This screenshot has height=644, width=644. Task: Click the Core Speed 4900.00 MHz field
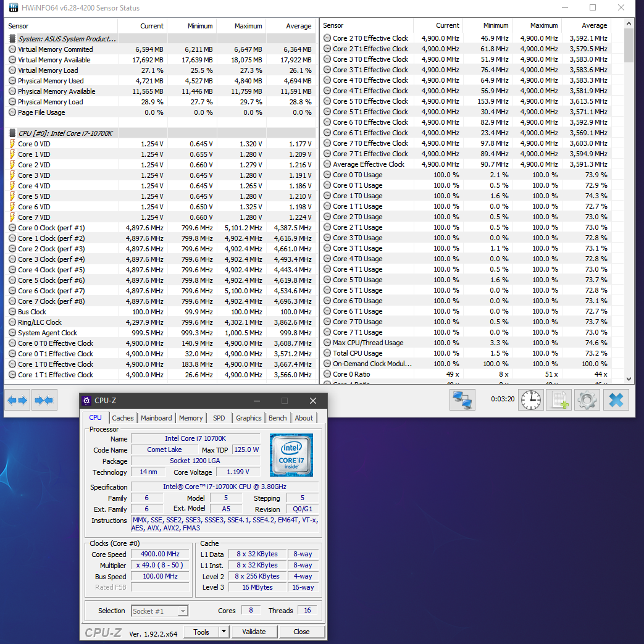[x=160, y=554]
